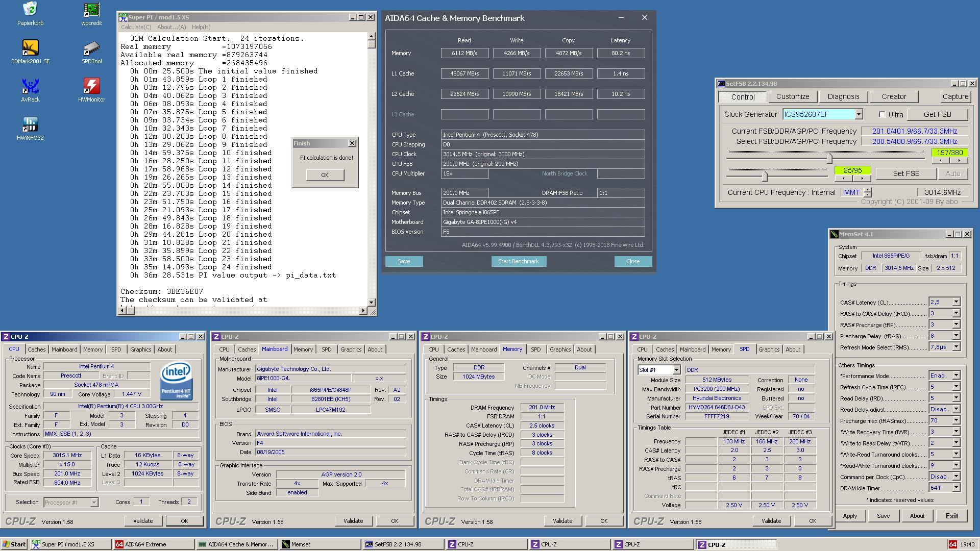Click the CPU-Z SPD window title icon

pyautogui.click(x=634, y=337)
